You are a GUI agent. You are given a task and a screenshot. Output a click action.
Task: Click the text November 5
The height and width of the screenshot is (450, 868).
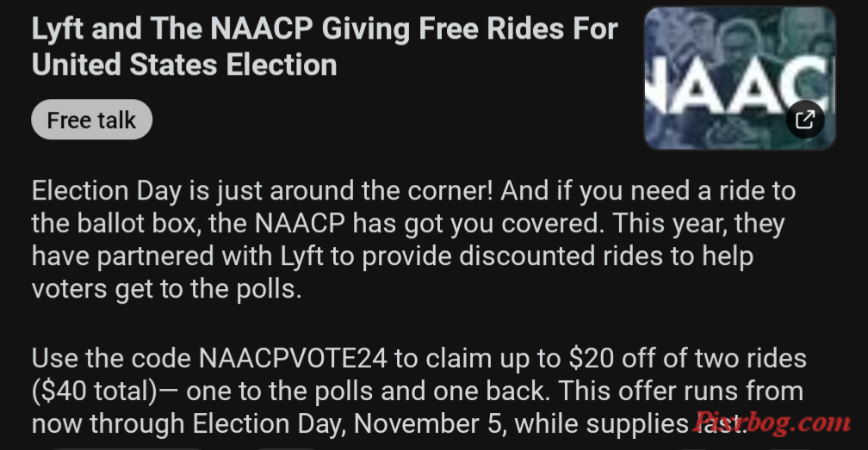pyautogui.click(x=426, y=424)
